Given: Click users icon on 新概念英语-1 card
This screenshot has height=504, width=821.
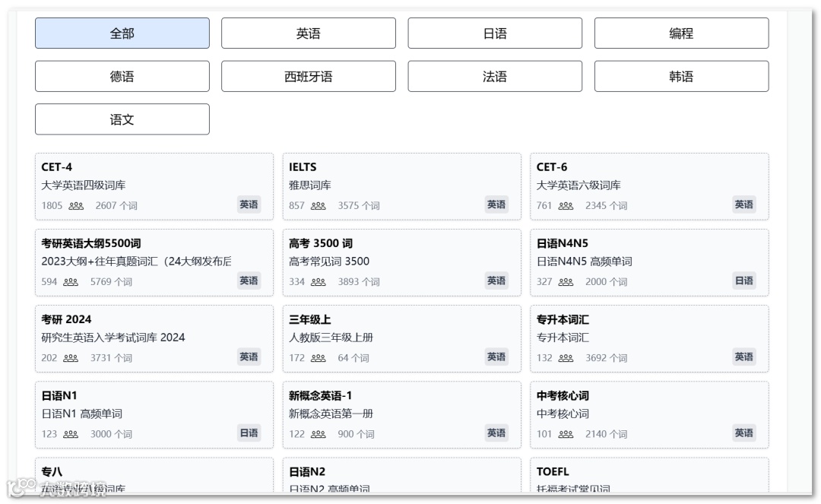Looking at the screenshot, I should pos(318,434).
